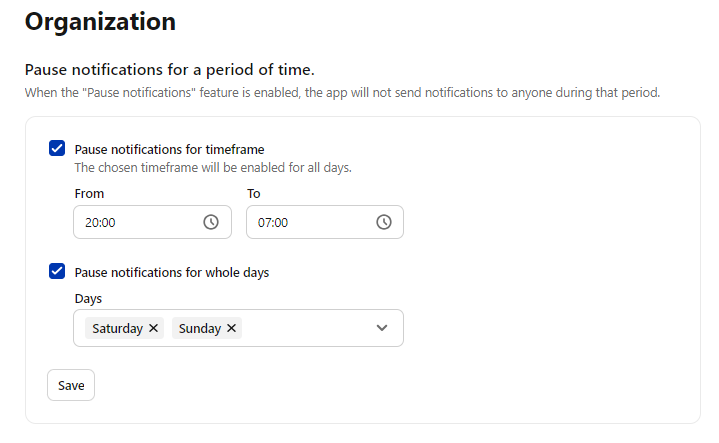Click the To field label
Image resolution: width=719 pixels, height=443 pixels.
tap(254, 194)
